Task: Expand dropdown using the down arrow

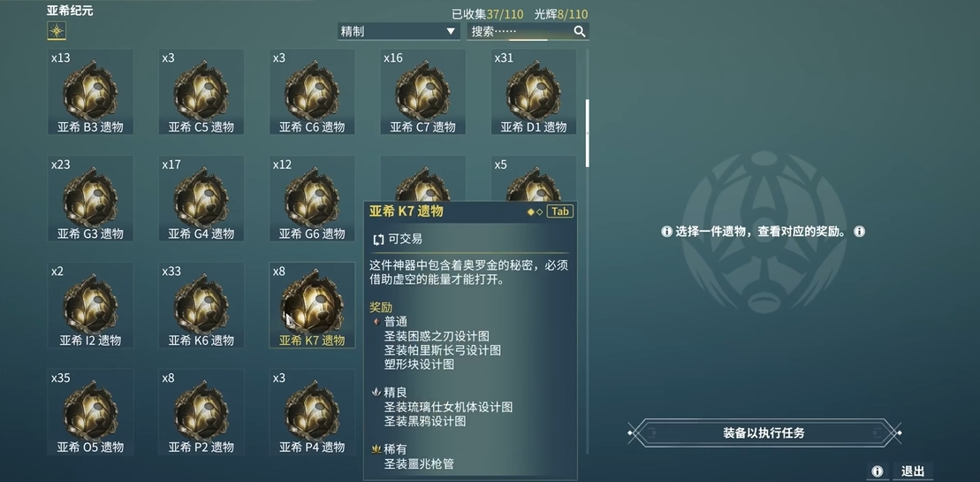Action: [451, 31]
